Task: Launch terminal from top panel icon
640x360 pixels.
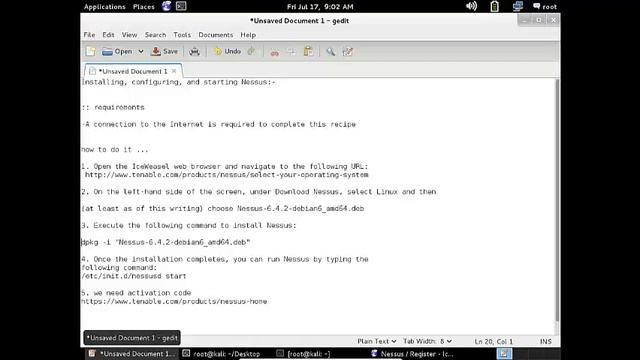Action: [181, 6]
